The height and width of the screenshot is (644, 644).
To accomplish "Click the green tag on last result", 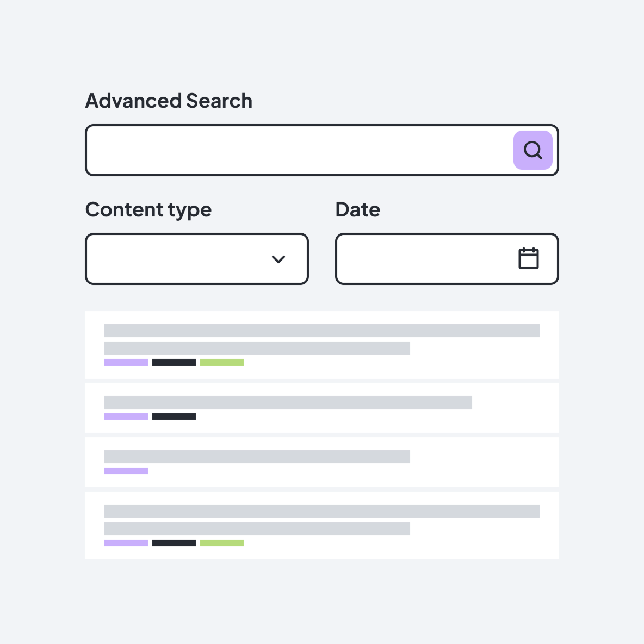I will (222, 543).
